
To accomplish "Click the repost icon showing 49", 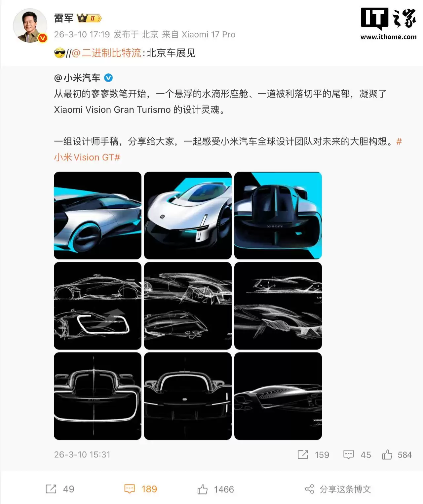I will click(x=51, y=489).
